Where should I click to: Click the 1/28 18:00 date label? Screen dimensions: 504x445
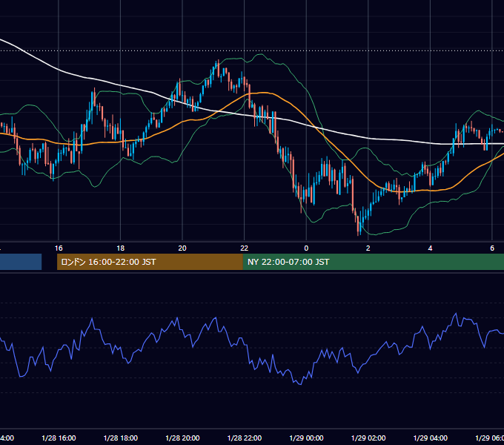(x=121, y=438)
